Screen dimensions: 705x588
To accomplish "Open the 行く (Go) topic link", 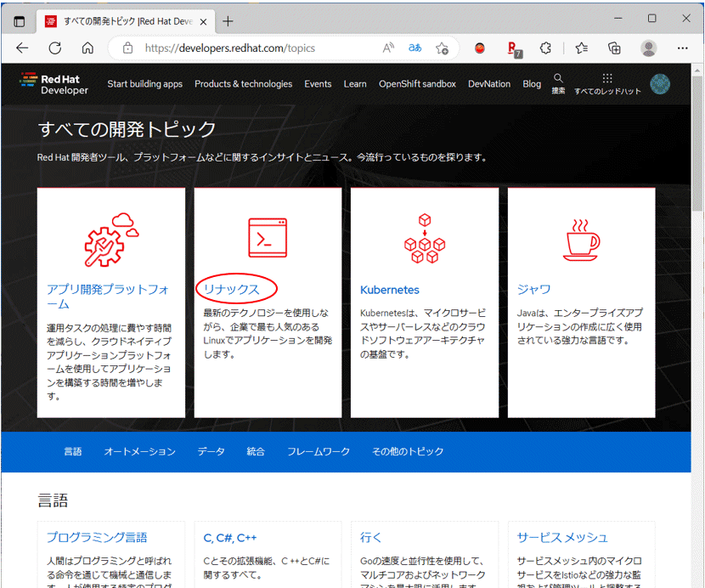I will point(370,538).
